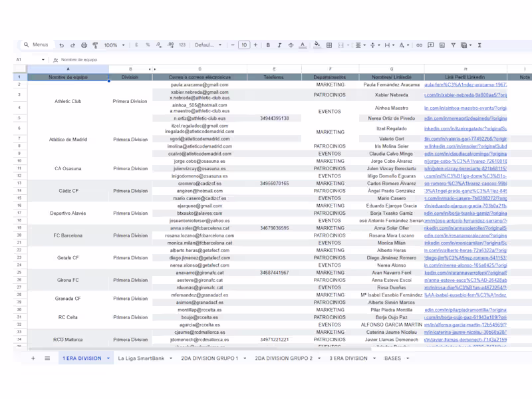Open the fill color bucket
The image size is (532, 399).
(317, 45)
